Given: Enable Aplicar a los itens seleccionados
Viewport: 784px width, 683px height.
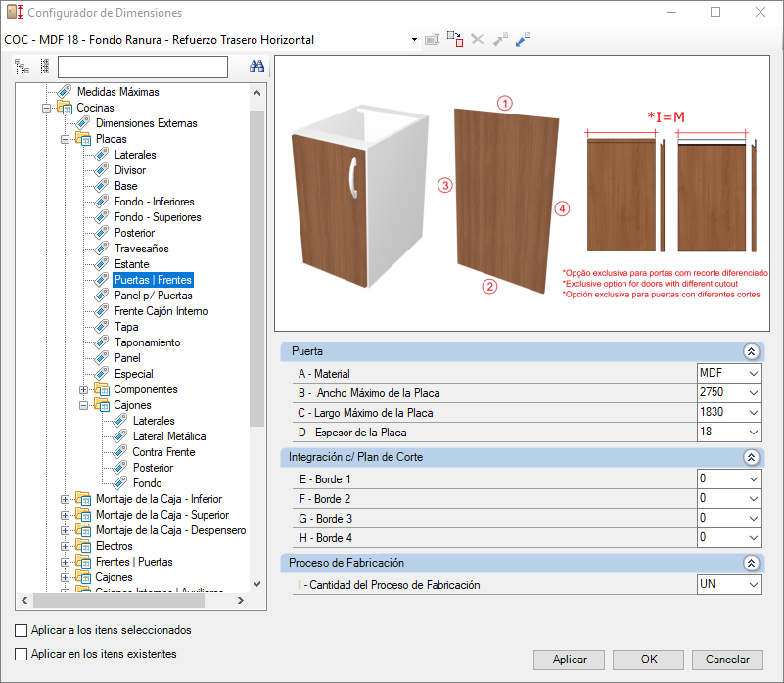Looking at the screenshot, I should pyautogui.click(x=22, y=630).
